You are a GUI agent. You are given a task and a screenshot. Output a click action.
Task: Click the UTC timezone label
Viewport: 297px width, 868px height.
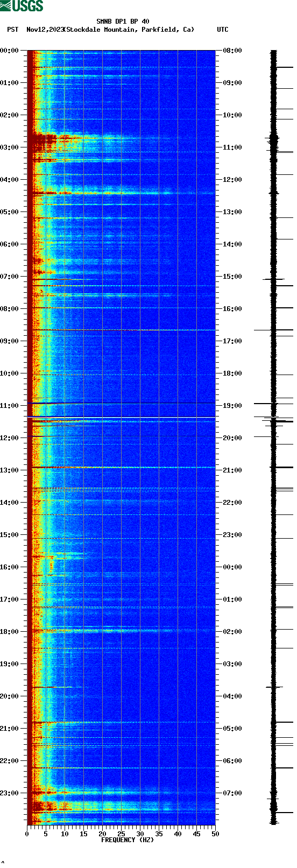(223, 30)
